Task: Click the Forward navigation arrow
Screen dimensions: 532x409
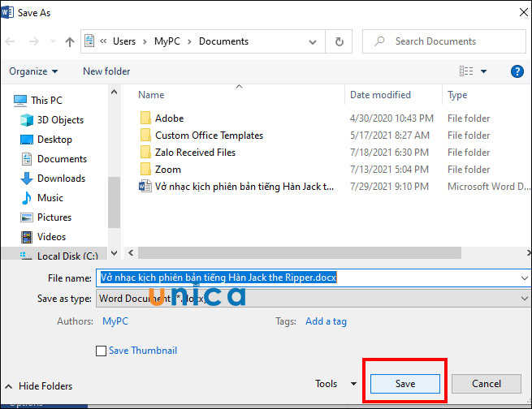Action: (33, 41)
